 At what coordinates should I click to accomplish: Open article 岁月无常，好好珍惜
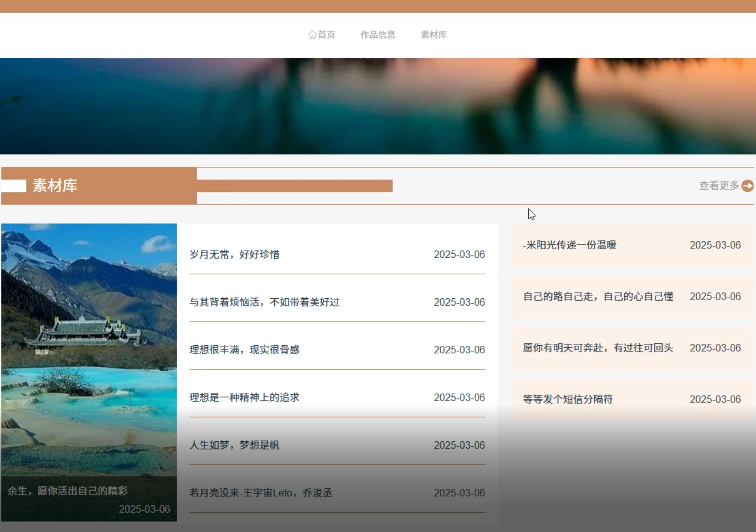coord(234,254)
